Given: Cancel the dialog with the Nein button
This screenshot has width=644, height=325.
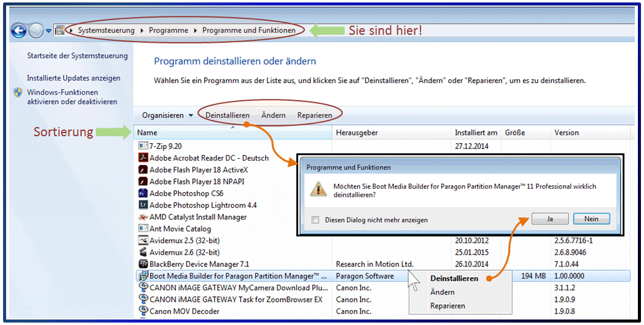Looking at the screenshot, I should pos(591,219).
